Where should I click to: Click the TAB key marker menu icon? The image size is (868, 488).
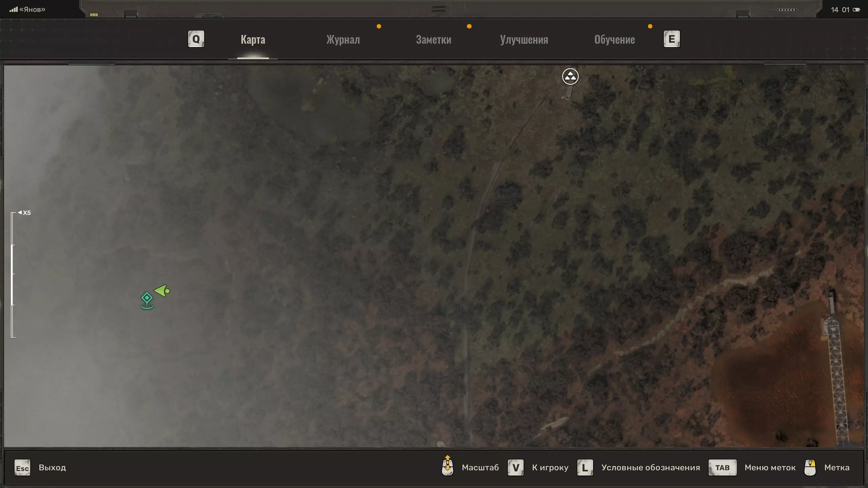(722, 468)
